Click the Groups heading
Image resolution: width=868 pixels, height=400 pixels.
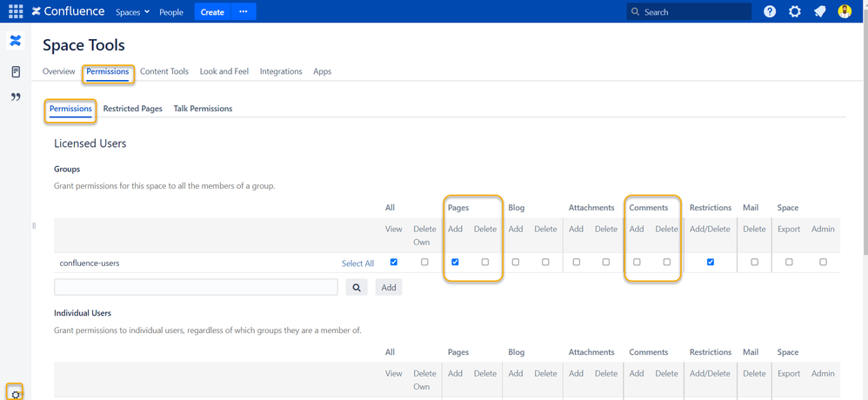(67, 169)
